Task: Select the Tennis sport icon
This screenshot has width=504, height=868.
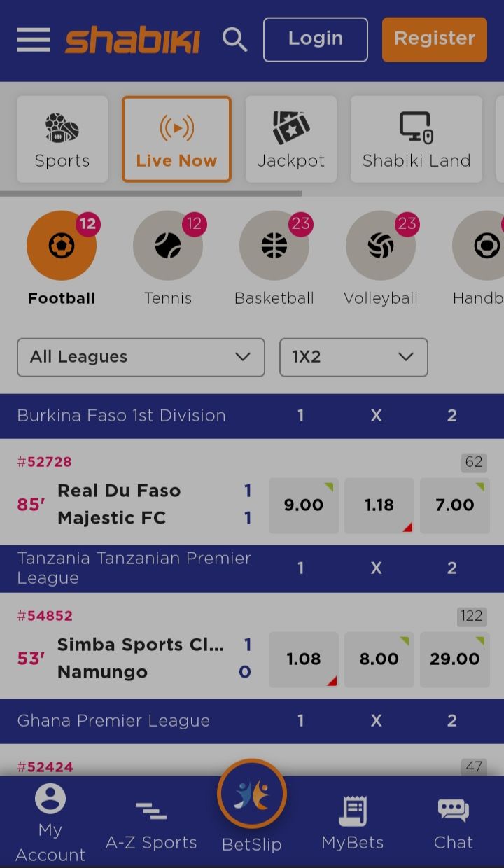Action: [x=168, y=246]
